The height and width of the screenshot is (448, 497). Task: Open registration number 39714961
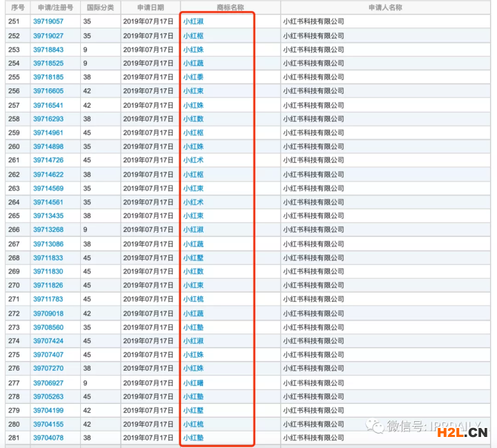(x=48, y=133)
